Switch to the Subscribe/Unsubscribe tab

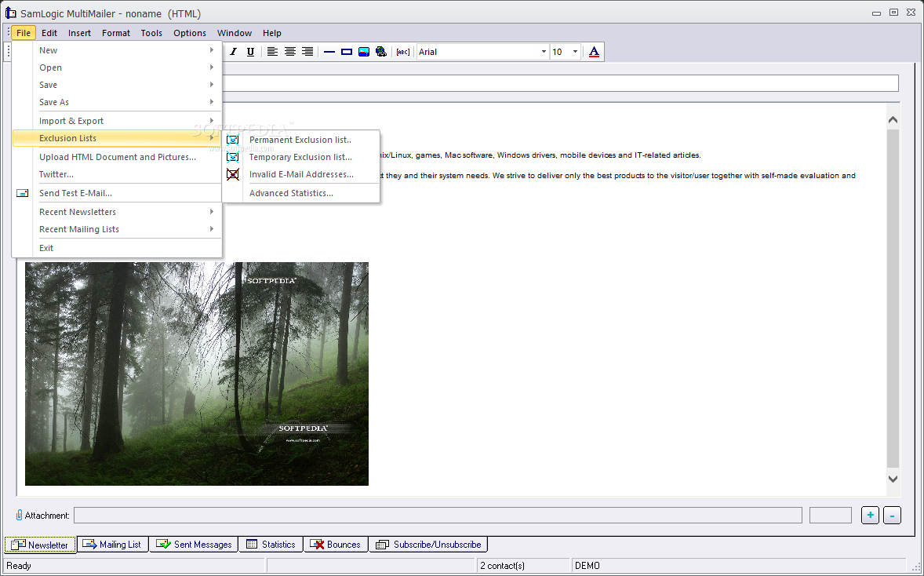pyautogui.click(x=428, y=544)
